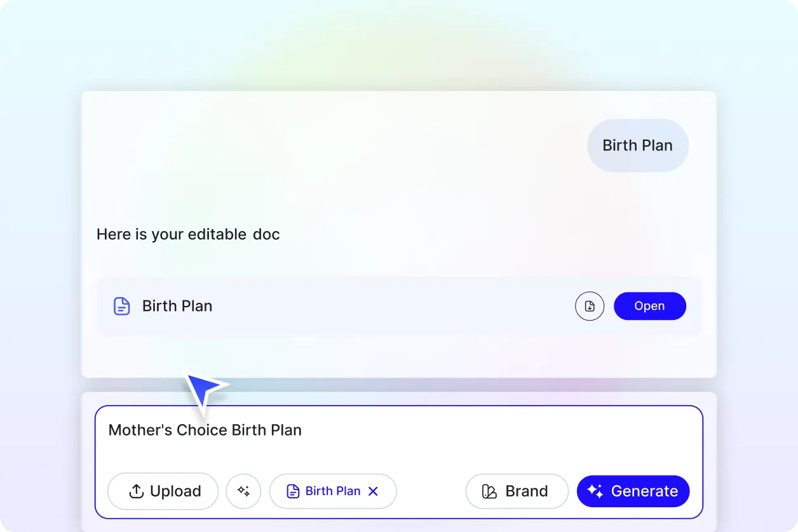
Task: Click the download icon beside Open
Action: click(590, 306)
